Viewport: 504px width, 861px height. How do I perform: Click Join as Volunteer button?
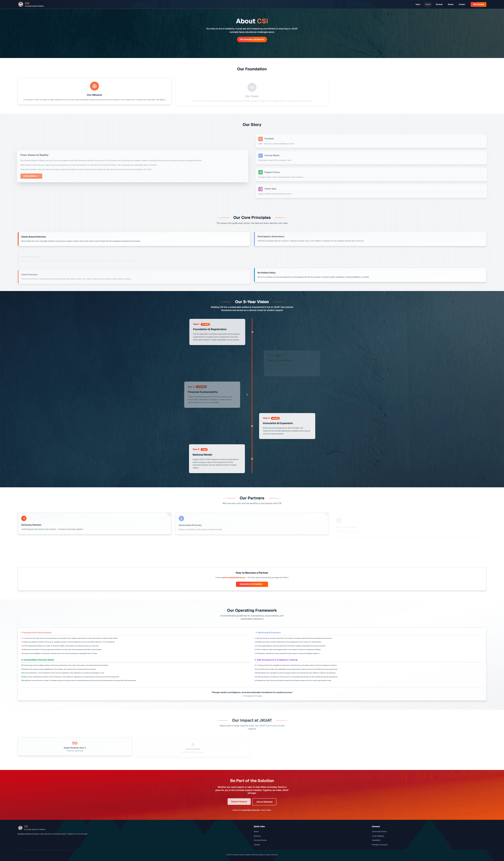[x=264, y=801]
